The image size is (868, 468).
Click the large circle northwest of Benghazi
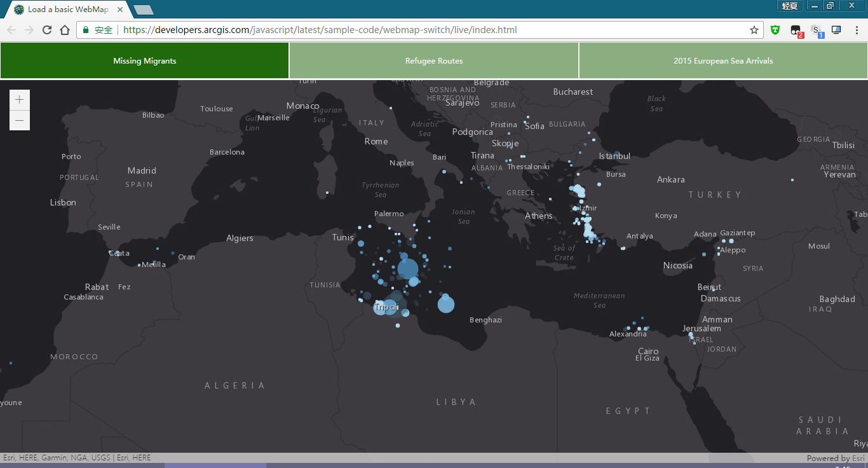[446, 305]
